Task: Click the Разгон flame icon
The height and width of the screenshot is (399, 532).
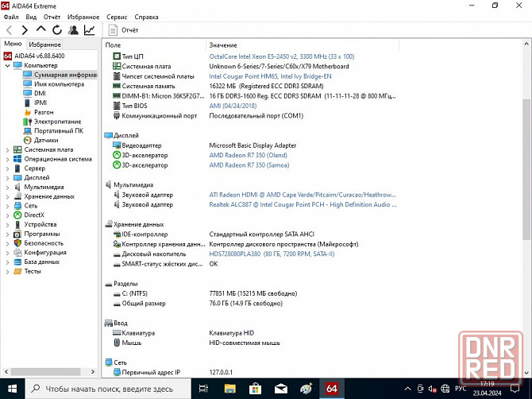Action: click(28, 112)
